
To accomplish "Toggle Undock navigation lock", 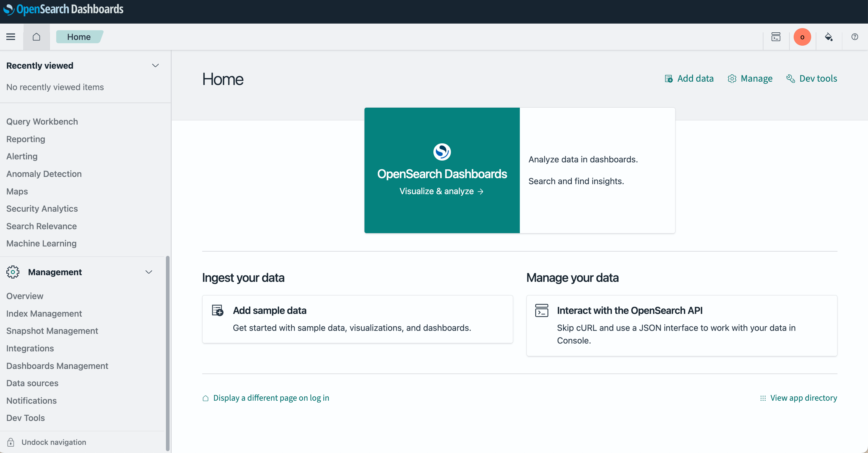I will point(11,442).
